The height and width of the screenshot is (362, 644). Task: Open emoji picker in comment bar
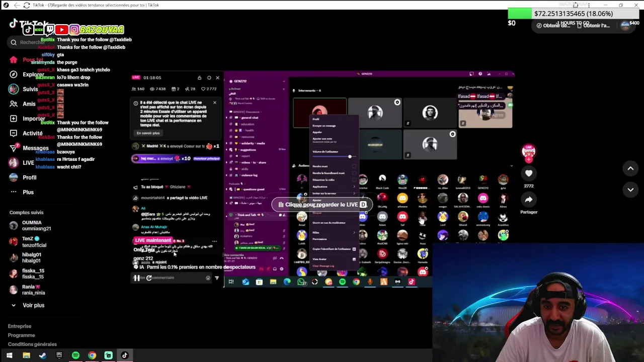pyautogui.click(x=208, y=278)
